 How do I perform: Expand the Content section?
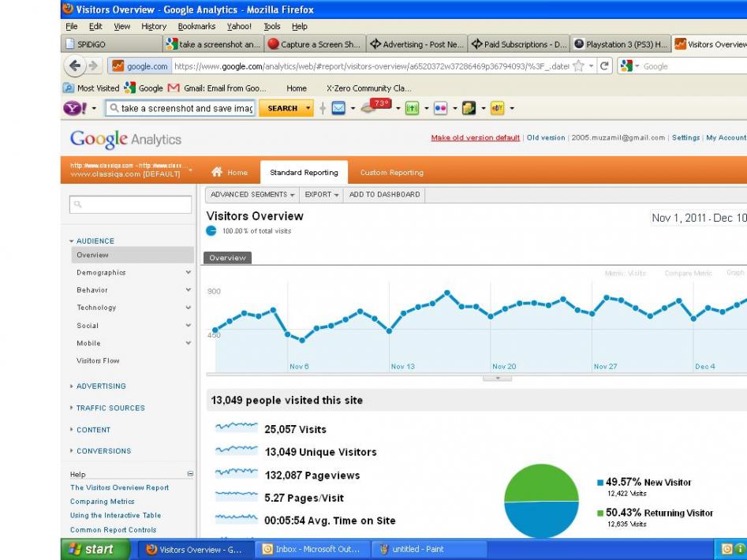coord(90,430)
